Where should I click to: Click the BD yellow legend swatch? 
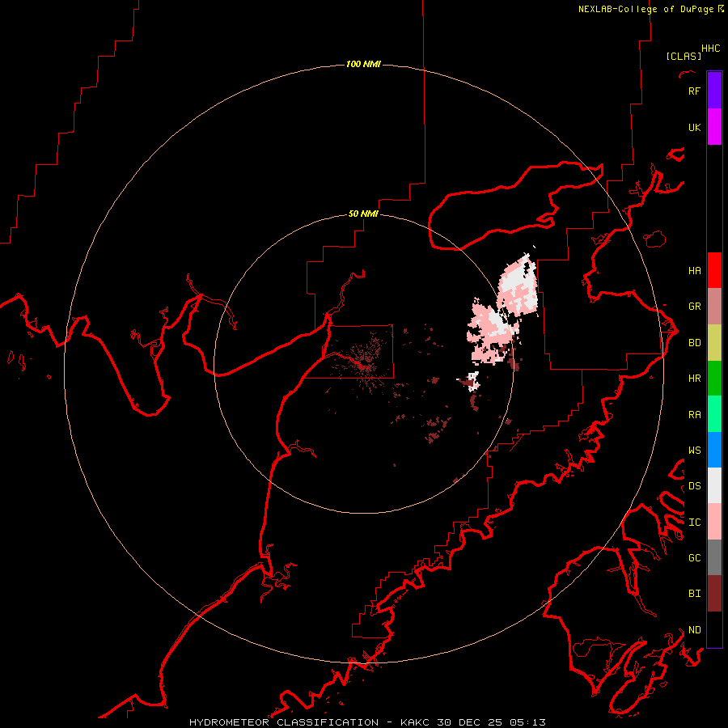pyautogui.click(x=714, y=343)
